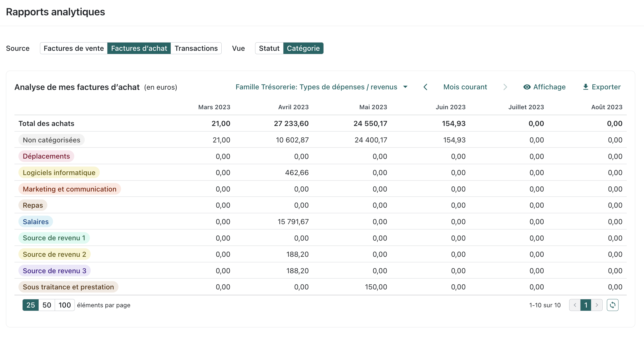Image resolution: width=644 pixels, height=345 pixels.
Task: Click Source de revenu 3 tag
Action: [x=55, y=271]
